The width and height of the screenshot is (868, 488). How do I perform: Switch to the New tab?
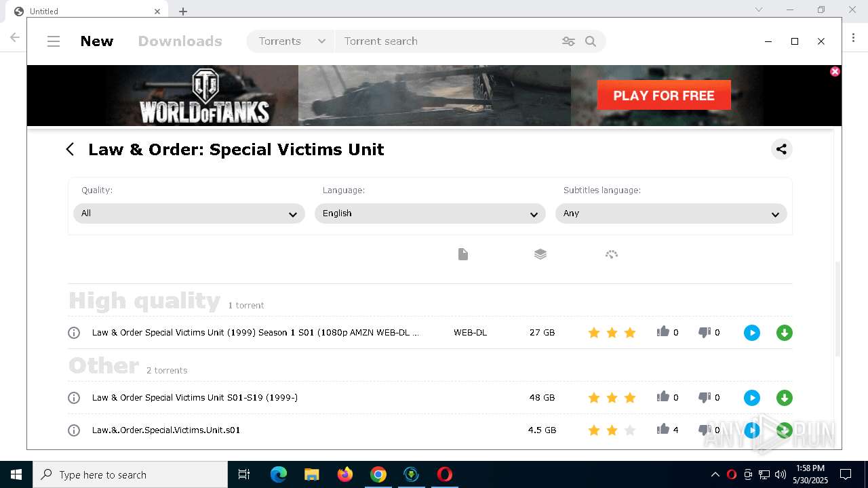point(97,41)
